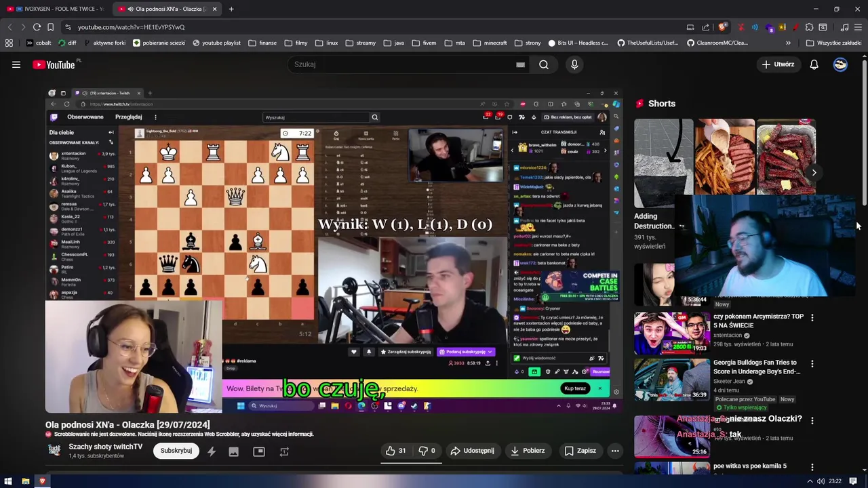Open the browser extensions puzzle icon
868x488 pixels.
point(809,27)
